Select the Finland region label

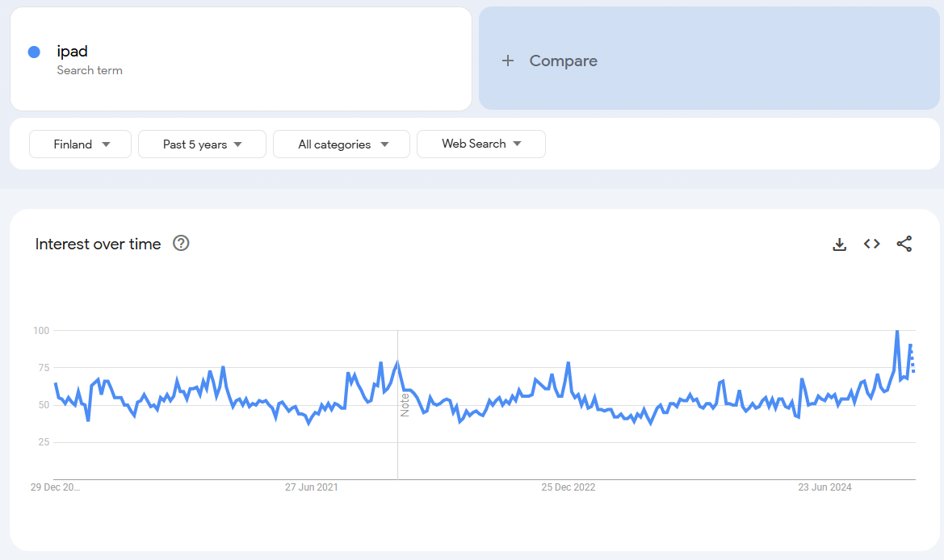73,144
